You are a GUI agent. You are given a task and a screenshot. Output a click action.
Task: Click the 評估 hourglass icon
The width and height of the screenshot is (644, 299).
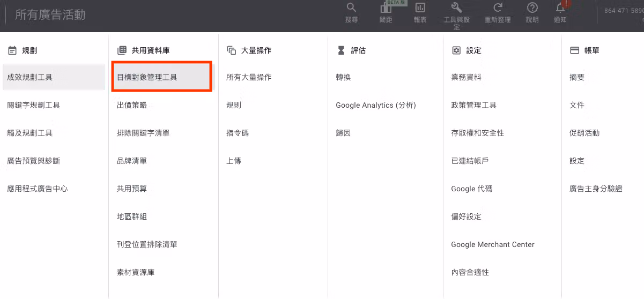click(341, 50)
